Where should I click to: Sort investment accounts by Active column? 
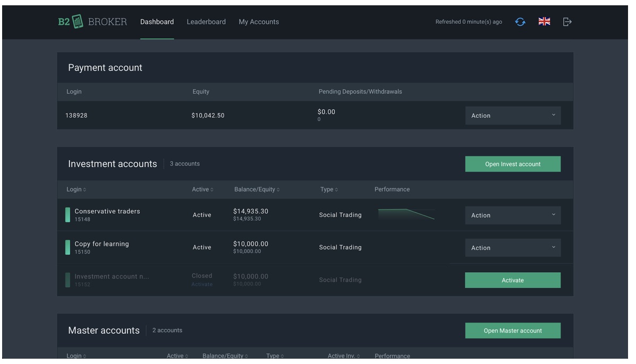(x=202, y=189)
